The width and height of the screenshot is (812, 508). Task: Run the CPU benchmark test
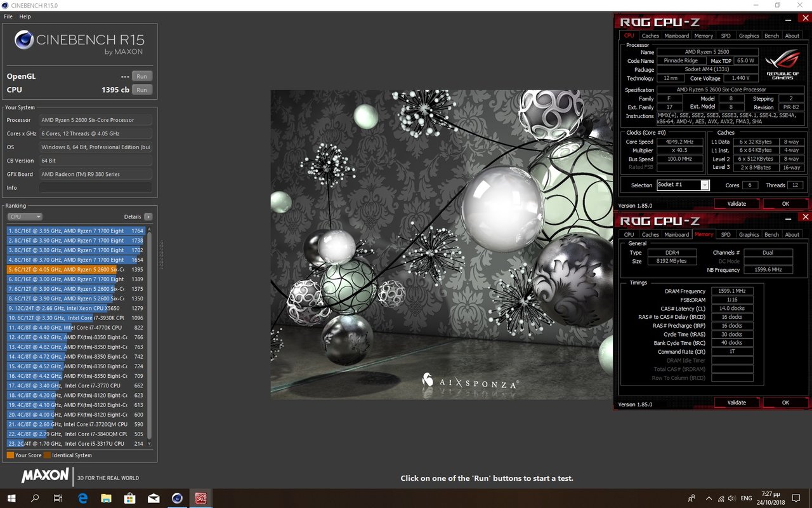tap(142, 90)
